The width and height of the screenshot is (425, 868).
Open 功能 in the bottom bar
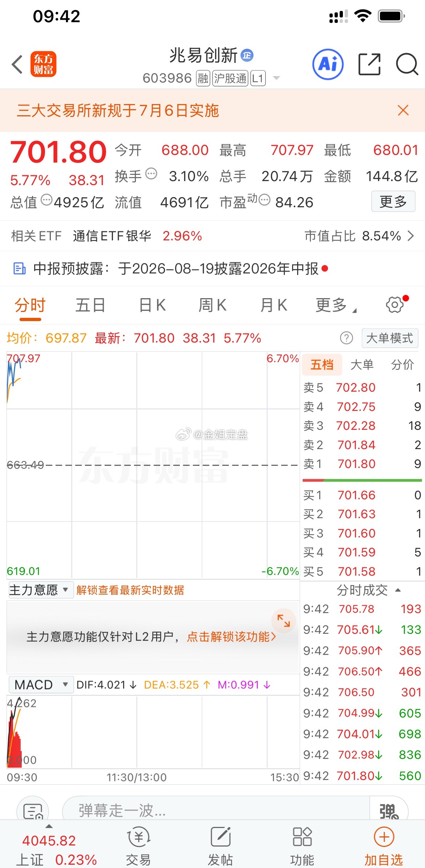click(x=302, y=846)
